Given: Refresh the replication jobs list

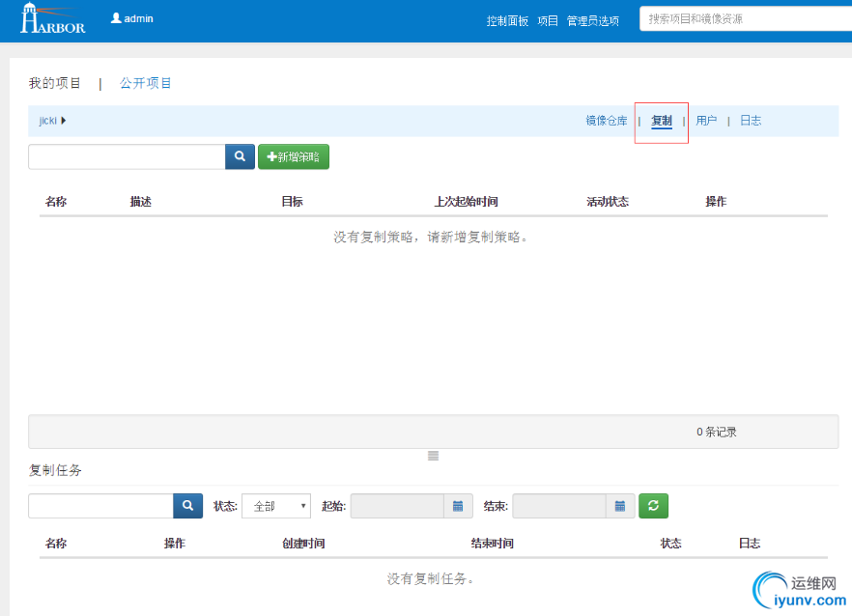Looking at the screenshot, I should pyautogui.click(x=653, y=506).
